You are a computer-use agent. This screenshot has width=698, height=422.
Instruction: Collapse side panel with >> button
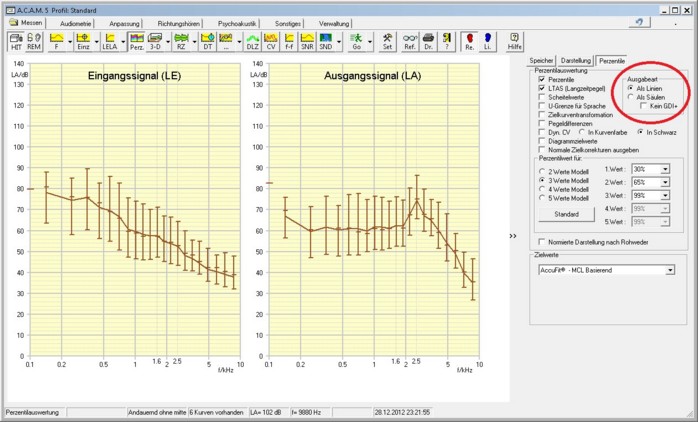click(x=513, y=236)
